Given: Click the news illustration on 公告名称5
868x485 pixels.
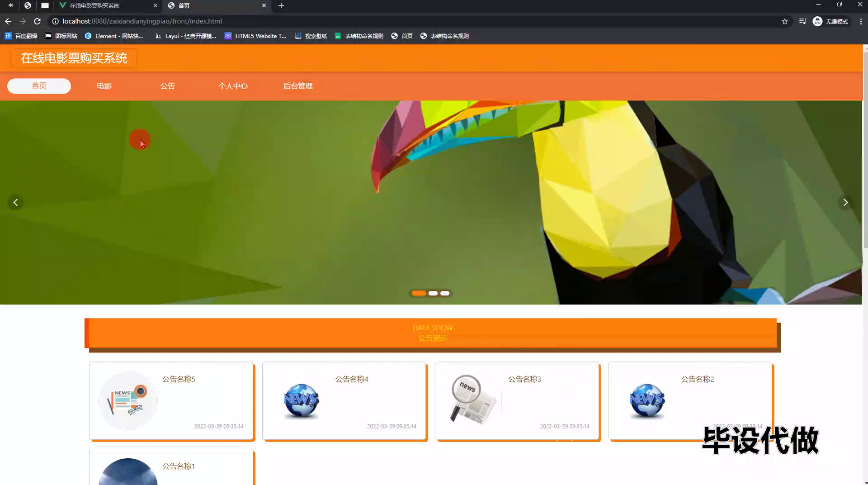Looking at the screenshot, I should 128,401.
